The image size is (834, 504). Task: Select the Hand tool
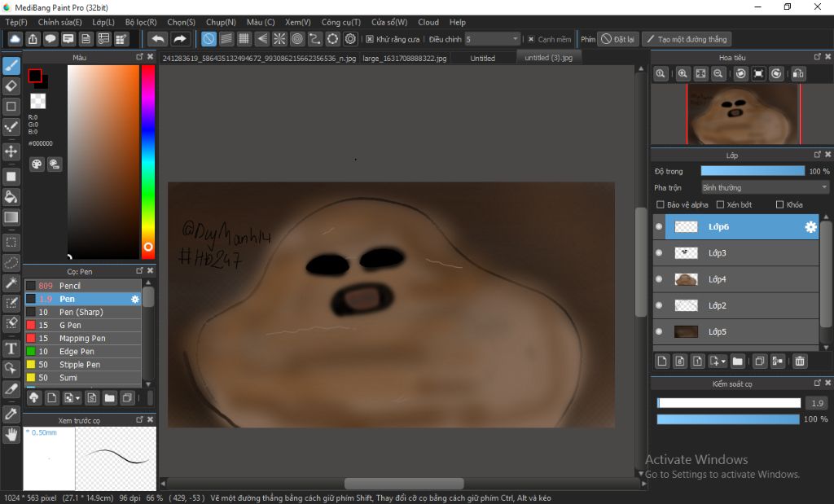pos(11,435)
